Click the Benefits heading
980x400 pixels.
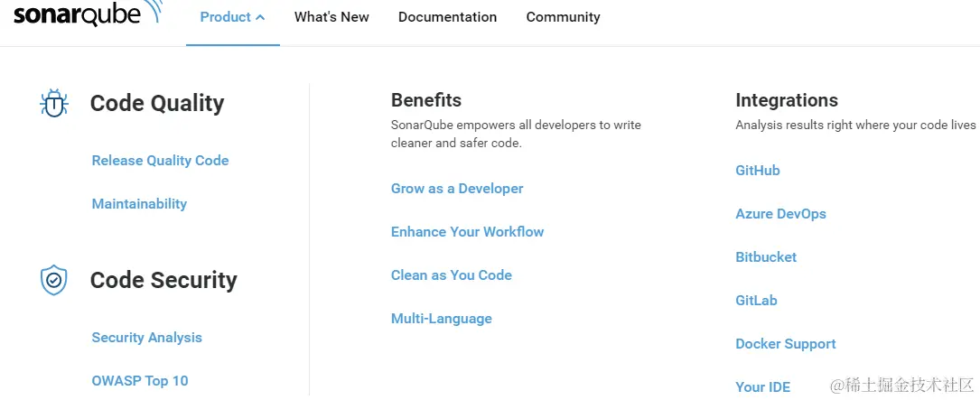point(426,100)
